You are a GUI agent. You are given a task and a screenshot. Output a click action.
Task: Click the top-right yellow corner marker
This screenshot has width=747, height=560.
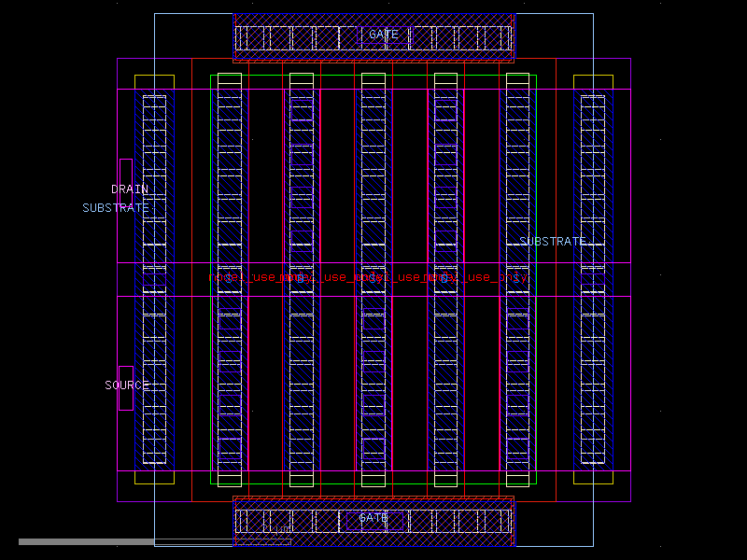point(592,79)
